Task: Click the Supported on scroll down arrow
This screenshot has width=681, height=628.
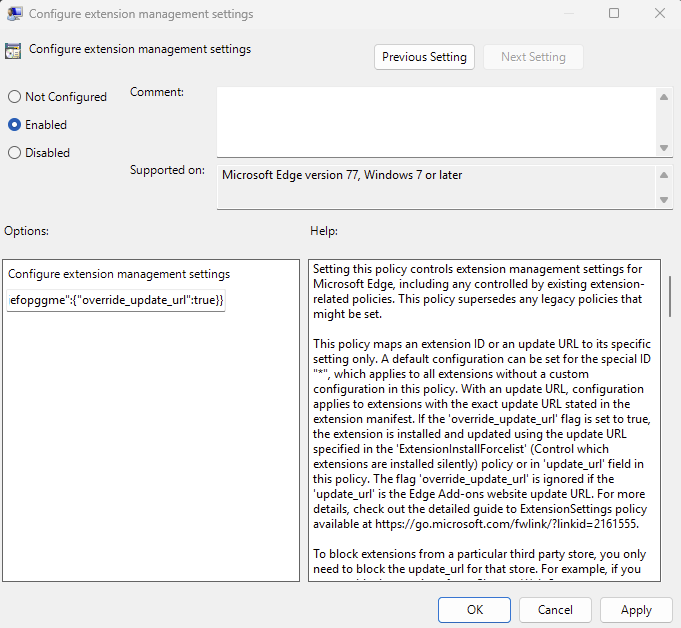Action: (x=664, y=200)
